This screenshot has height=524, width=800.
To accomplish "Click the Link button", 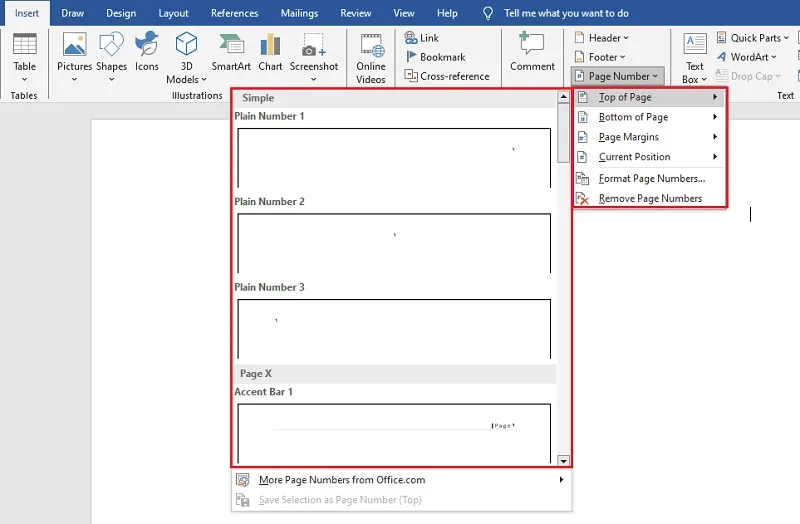I will [x=421, y=38].
